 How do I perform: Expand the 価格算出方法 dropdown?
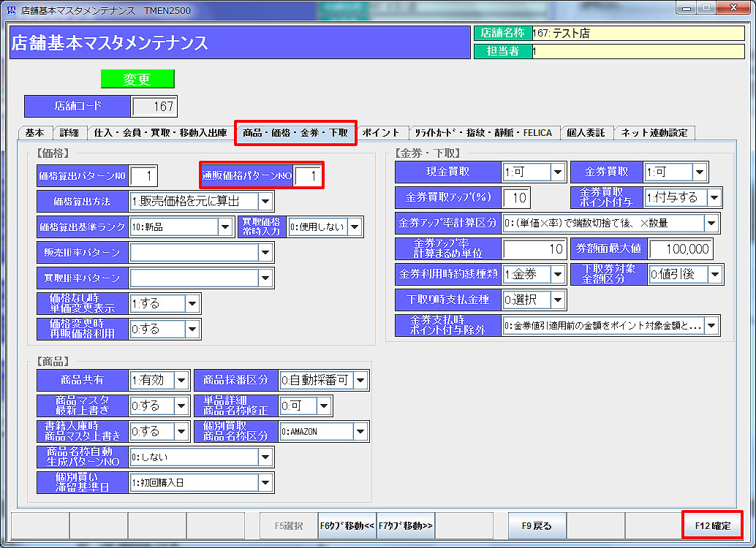coord(266,201)
